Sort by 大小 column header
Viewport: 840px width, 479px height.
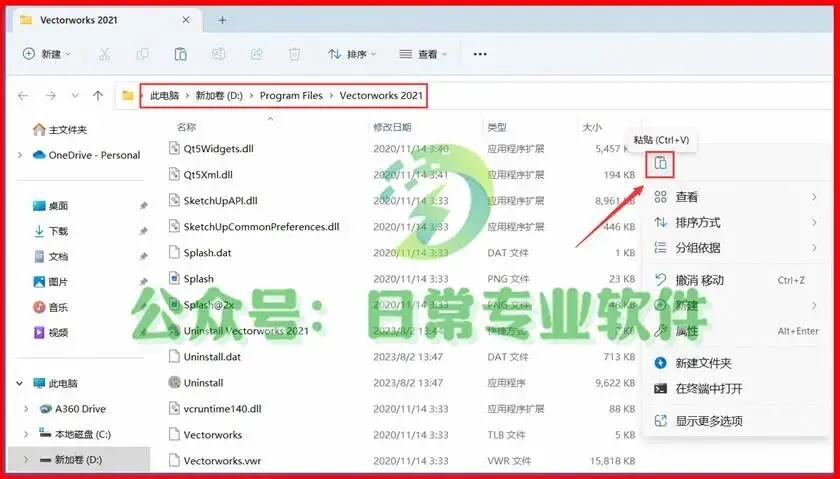coord(592,127)
